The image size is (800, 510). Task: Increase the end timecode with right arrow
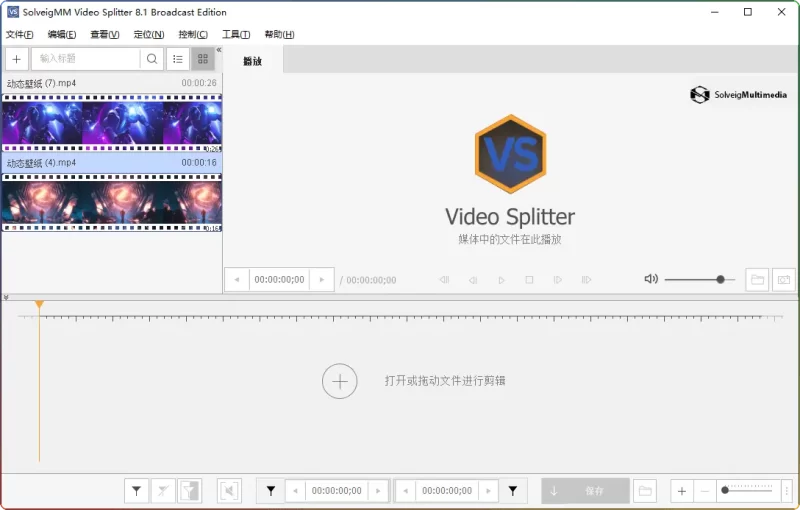click(x=488, y=491)
